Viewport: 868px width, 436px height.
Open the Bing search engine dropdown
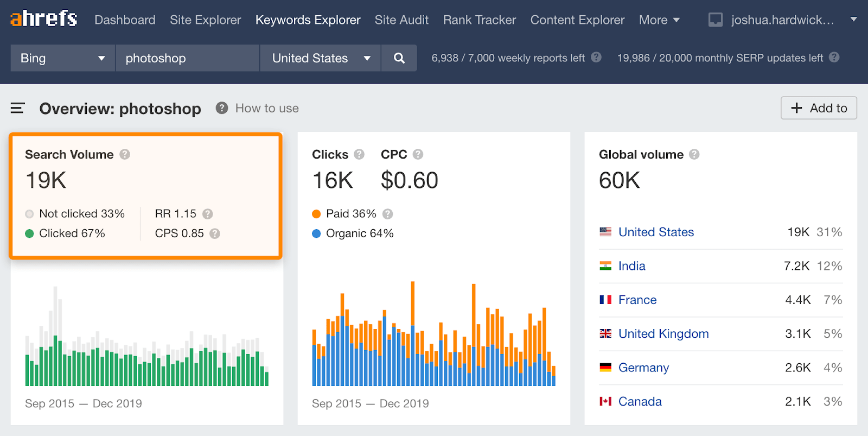coord(62,58)
